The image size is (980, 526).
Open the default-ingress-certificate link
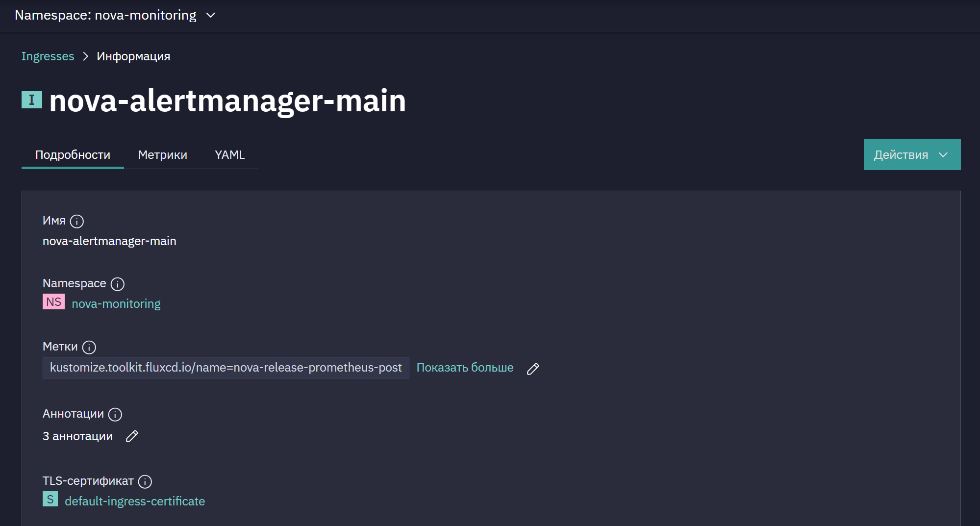coord(135,501)
